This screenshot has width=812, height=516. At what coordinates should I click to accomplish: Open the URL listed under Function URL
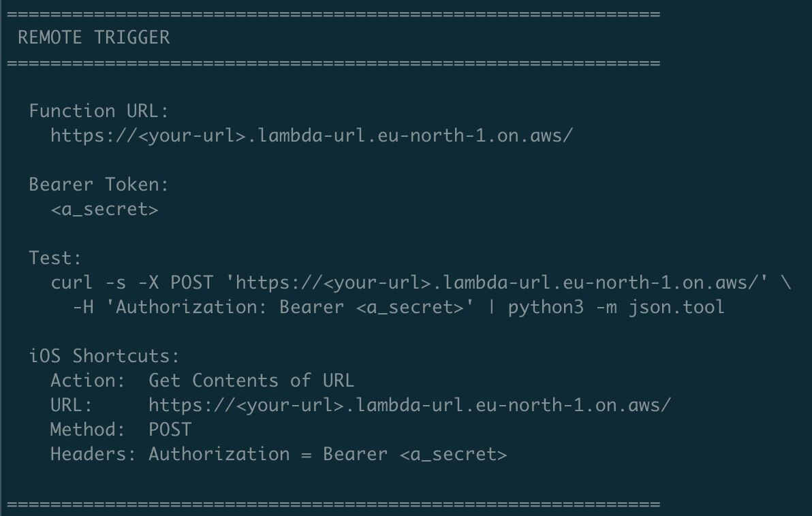(x=311, y=135)
